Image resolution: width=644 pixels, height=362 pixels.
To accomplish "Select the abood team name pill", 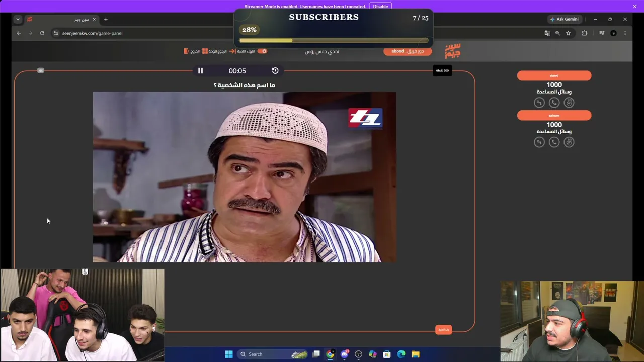I will click(554, 76).
